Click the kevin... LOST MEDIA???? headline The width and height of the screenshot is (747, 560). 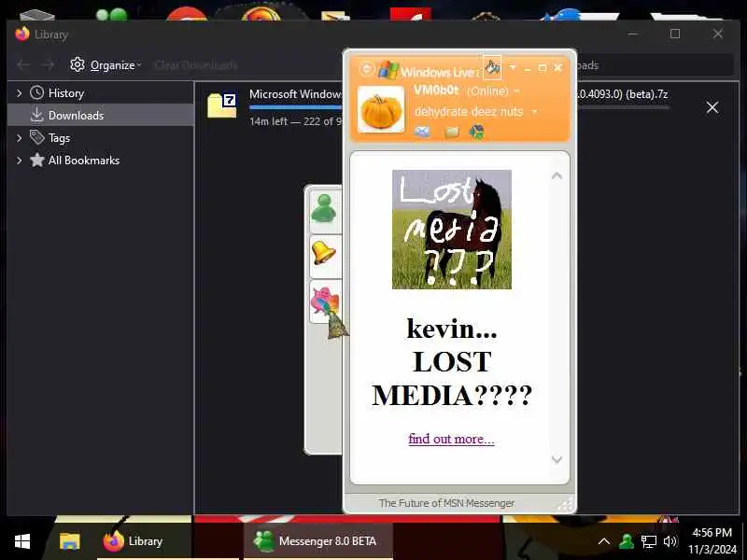click(452, 362)
